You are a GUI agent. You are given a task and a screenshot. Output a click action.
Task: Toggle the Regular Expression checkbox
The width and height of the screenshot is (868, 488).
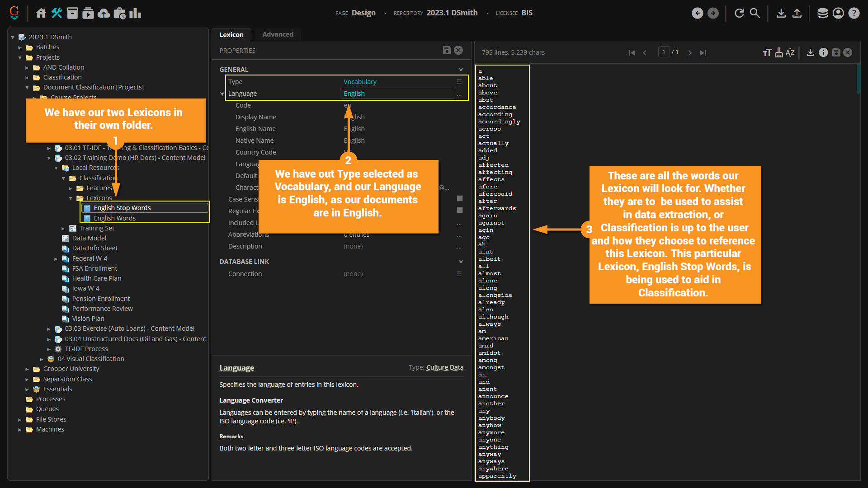(459, 210)
